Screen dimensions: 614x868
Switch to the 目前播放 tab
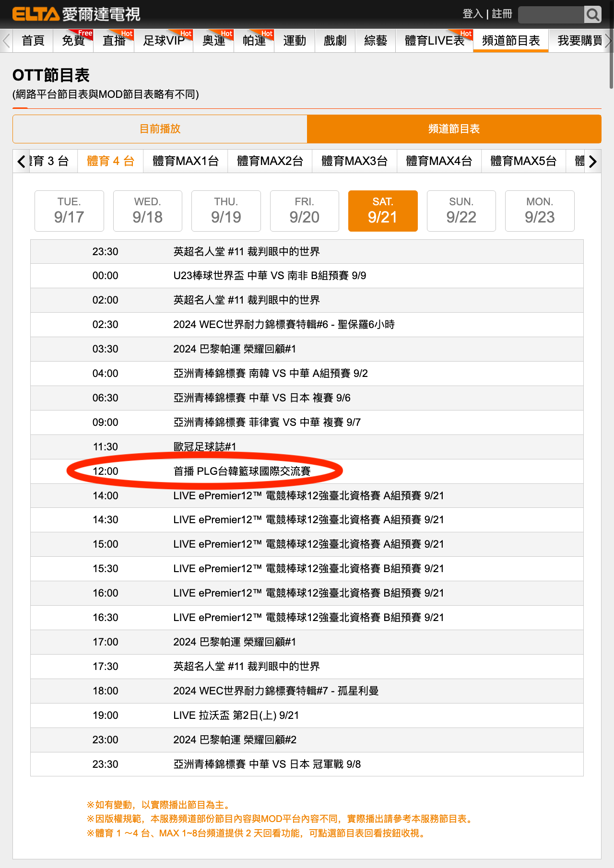click(160, 129)
